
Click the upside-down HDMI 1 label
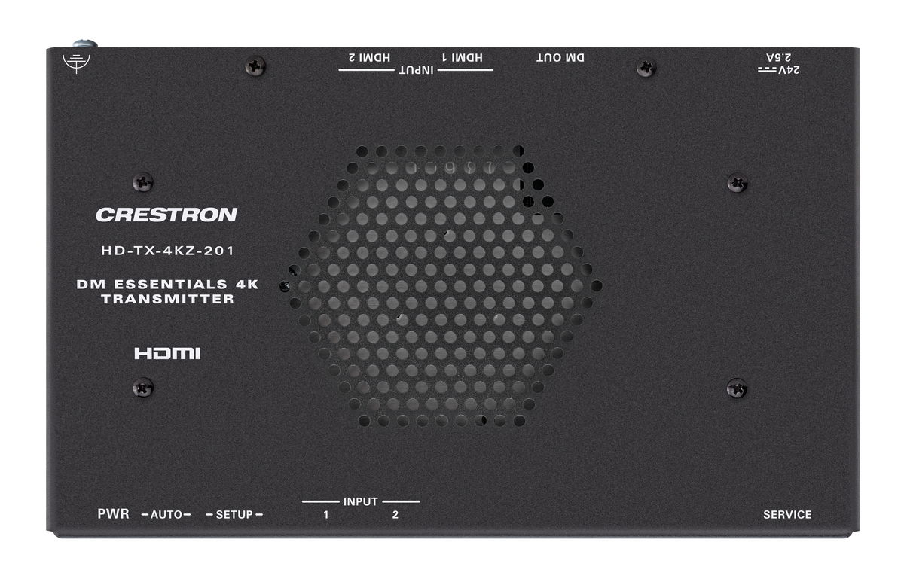(x=462, y=58)
